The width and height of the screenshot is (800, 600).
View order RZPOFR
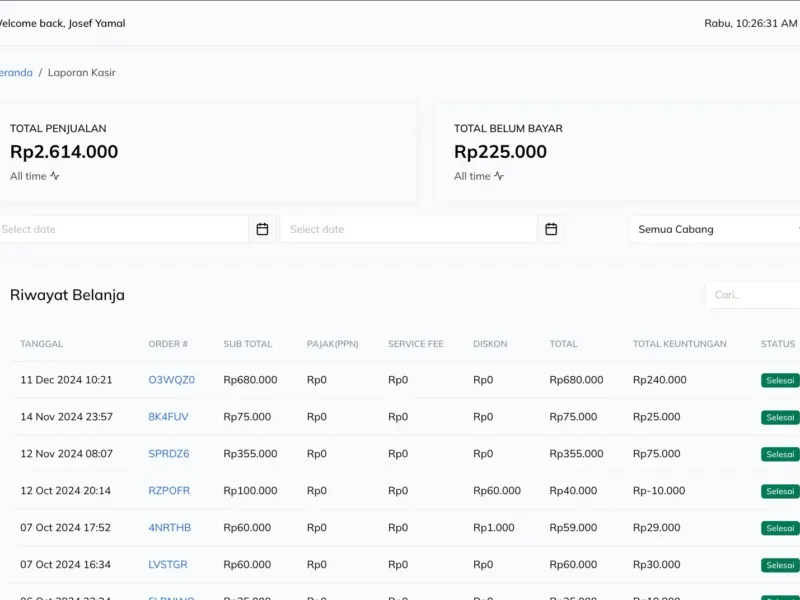pyautogui.click(x=169, y=491)
